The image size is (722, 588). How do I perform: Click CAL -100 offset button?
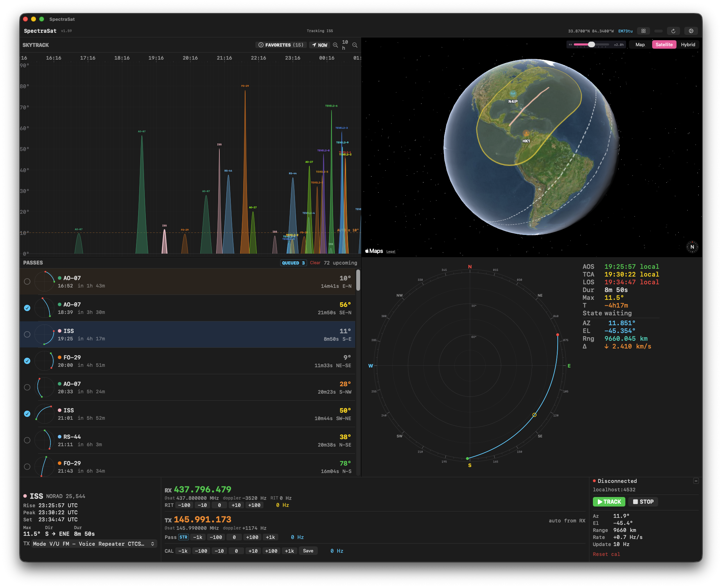201,551
